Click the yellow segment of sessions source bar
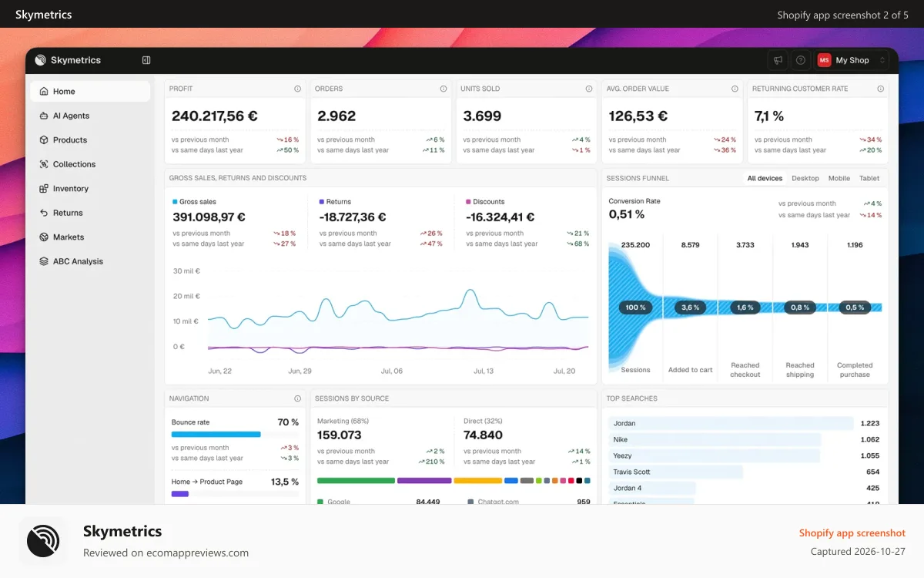The height and width of the screenshot is (578, 924). click(x=478, y=481)
